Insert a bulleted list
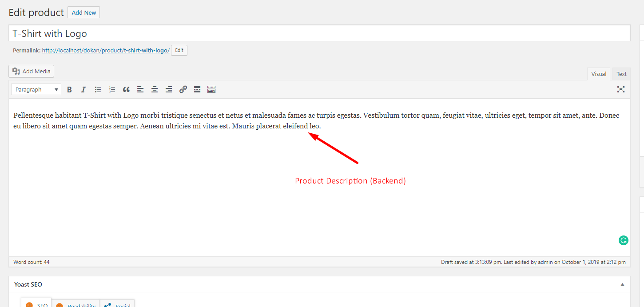The height and width of the screenshot is (307, 644). coord(98,89)
